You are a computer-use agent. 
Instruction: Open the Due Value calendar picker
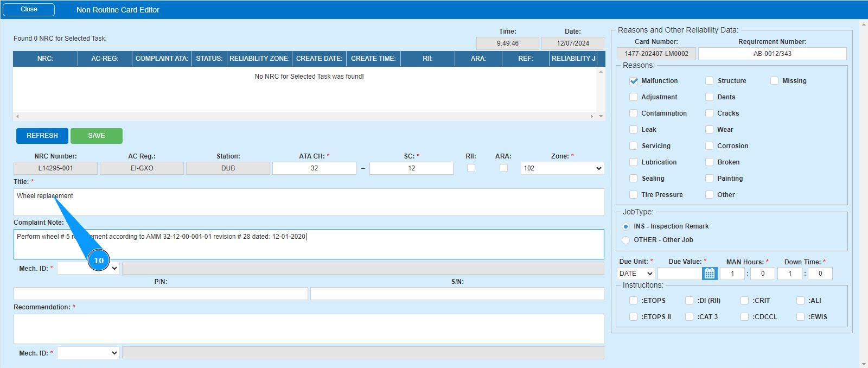point(709,274)
